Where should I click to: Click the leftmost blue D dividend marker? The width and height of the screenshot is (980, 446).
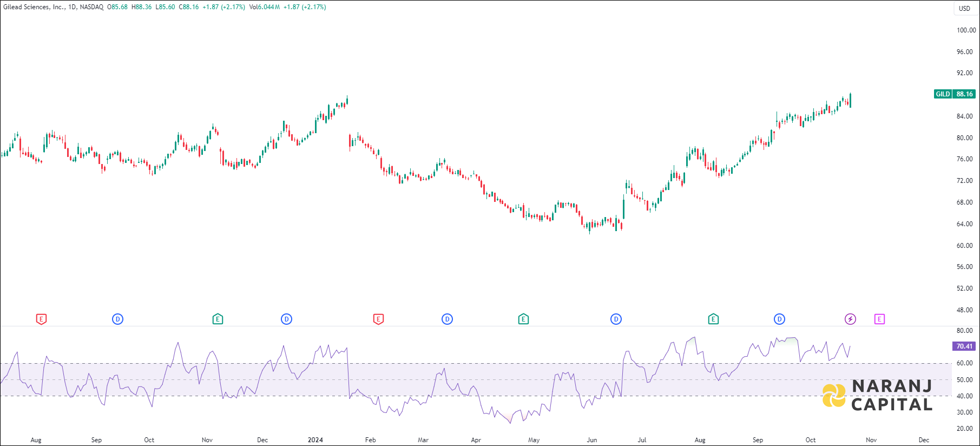point(117,319)
